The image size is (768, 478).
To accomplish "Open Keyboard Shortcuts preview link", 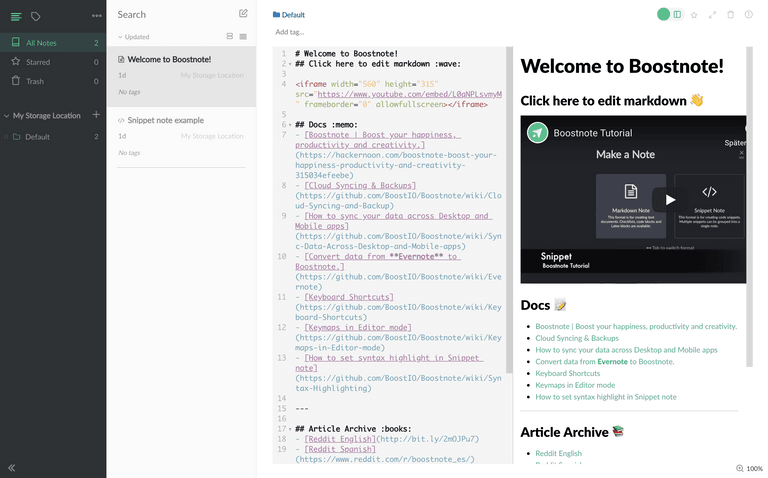I will coord(568,373).
